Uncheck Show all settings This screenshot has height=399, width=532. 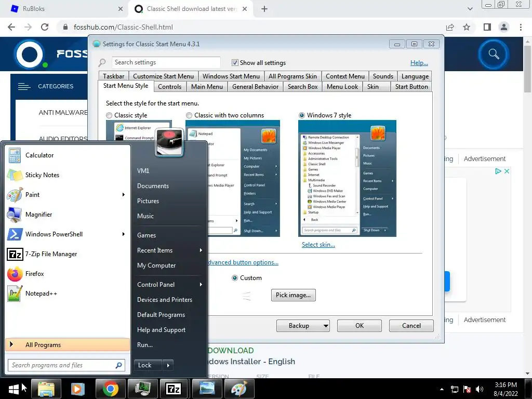[x=234, y=63]
